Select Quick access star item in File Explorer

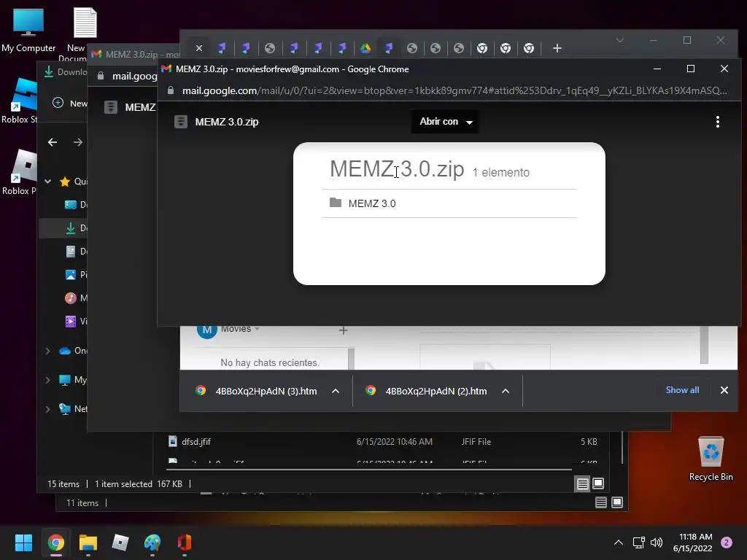click(x=73, y=182)
